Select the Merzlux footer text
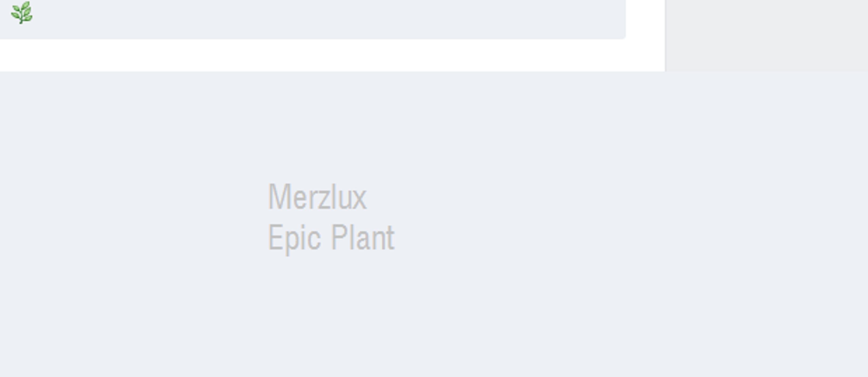The width and height of the screenshot is (868, 377). (317, 197)
